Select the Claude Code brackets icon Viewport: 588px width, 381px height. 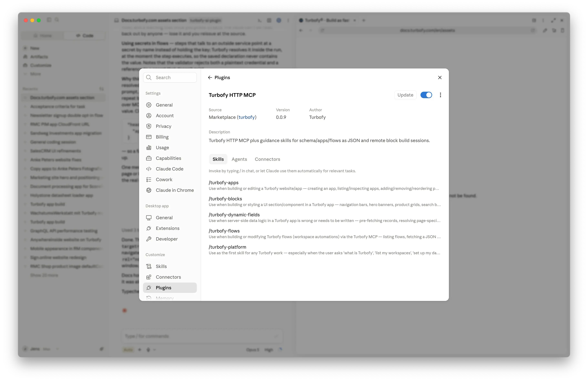149,169
